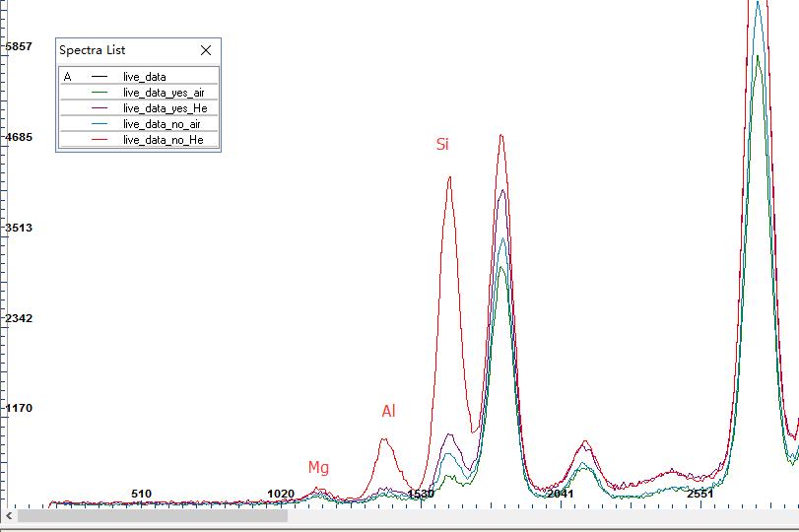
Task: Click the Spectra List title bar
Action: point(118,50)
